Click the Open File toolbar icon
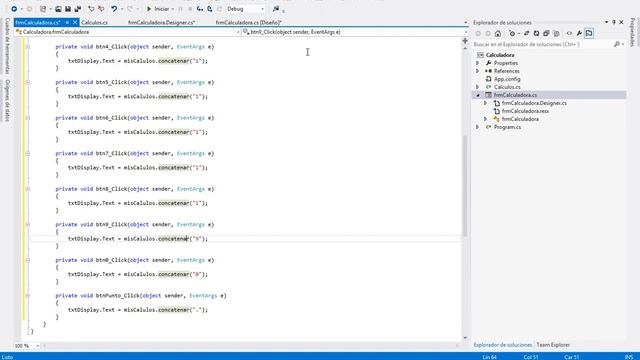This screenshot has width=640, height=360. 58,9
